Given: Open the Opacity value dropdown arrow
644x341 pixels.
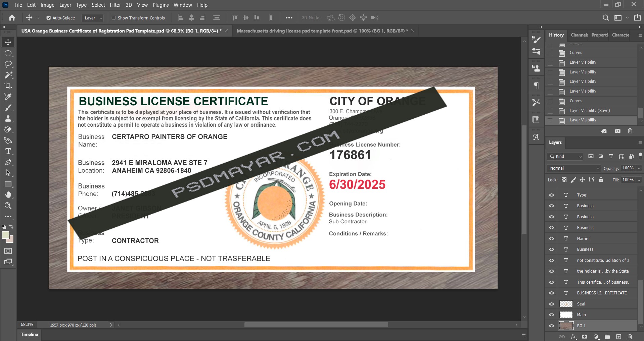Looking at the screenshot, I should [639, 168].
